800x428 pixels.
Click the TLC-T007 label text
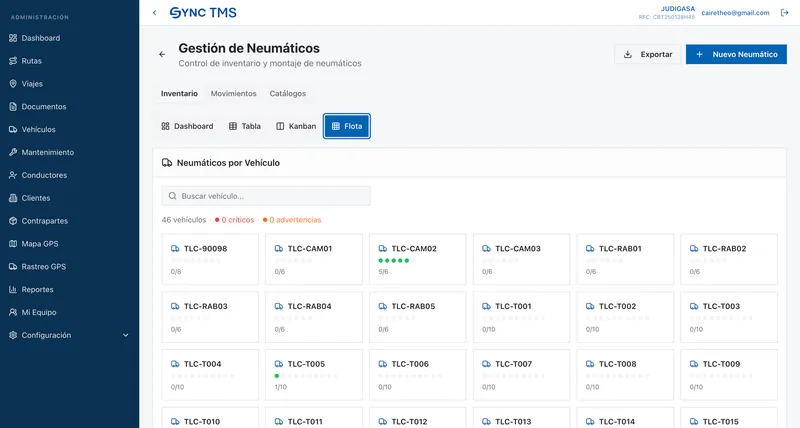pos(514,364)
